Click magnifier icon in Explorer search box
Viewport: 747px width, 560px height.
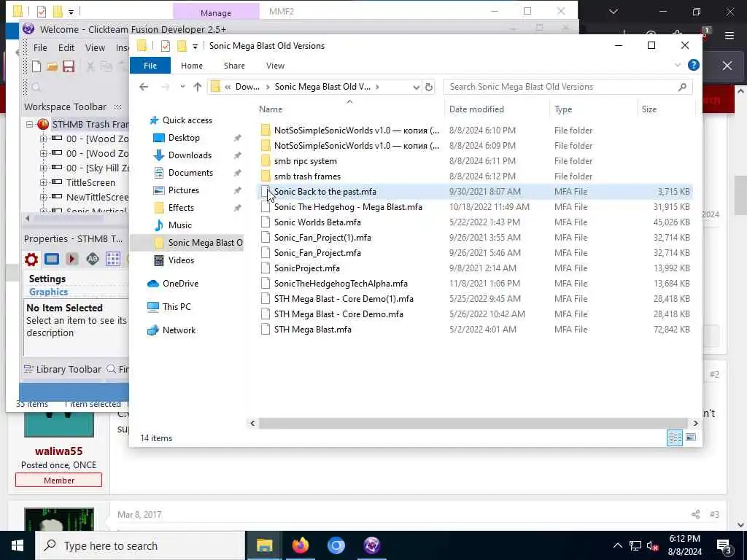click(682, 87)
